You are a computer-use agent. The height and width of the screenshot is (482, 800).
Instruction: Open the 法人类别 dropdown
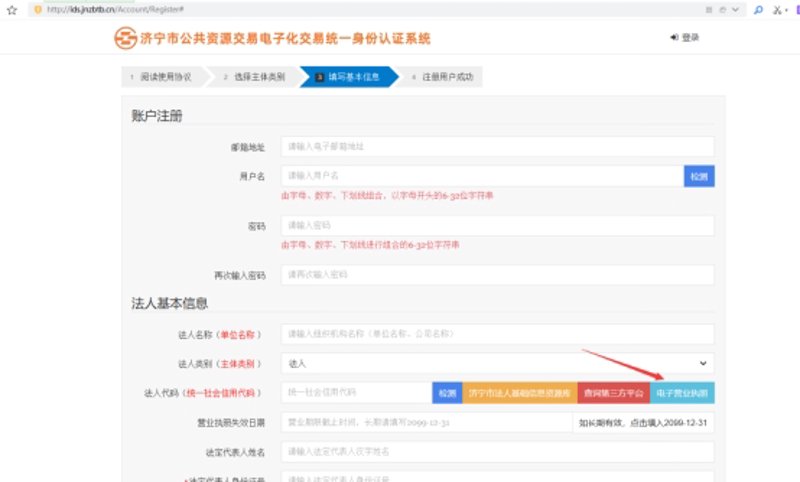coord(497,364)
